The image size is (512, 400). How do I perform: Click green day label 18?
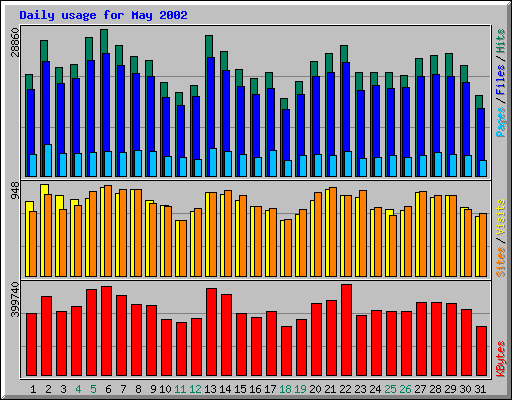coord(285,389)
